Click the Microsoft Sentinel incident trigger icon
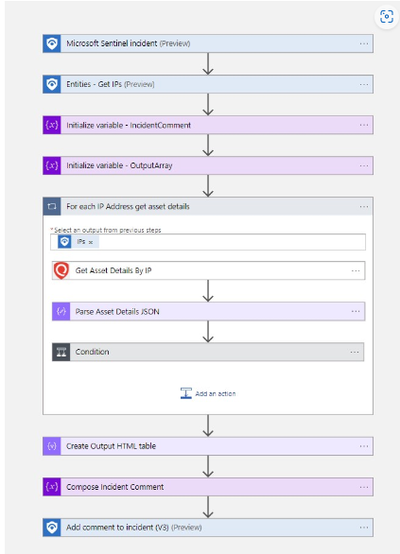Viewport: 400px width, 554px height. pos(52,44)
